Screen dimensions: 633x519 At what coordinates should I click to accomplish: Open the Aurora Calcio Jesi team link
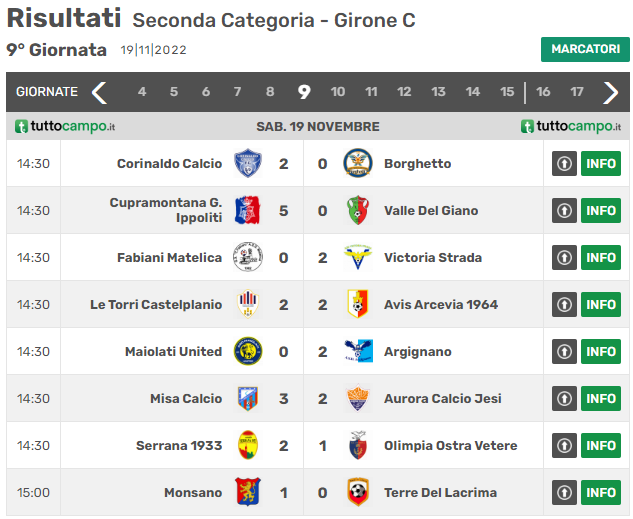443,399
